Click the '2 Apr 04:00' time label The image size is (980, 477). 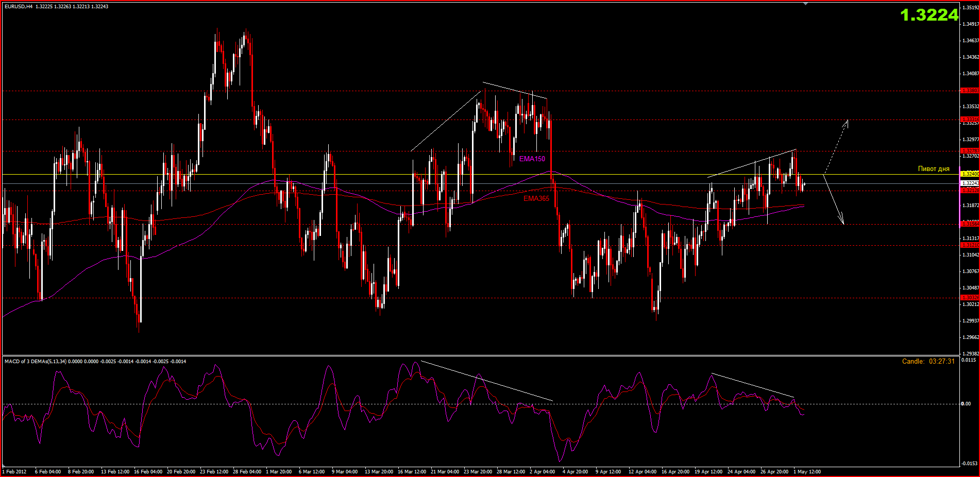543,471
